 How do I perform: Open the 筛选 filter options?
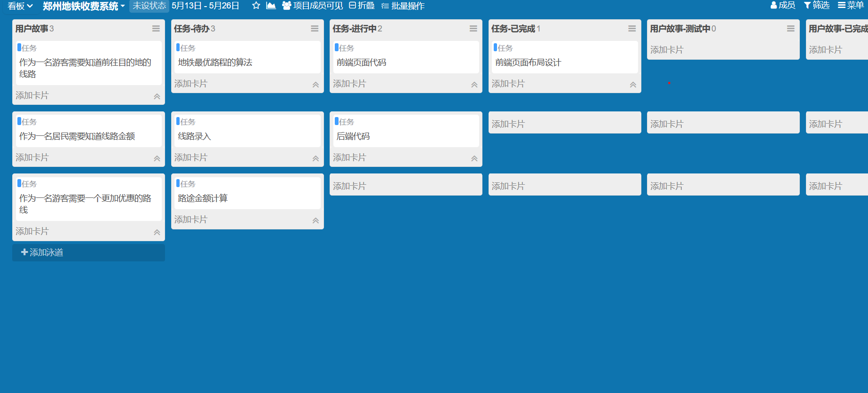(x=817, y=5)
